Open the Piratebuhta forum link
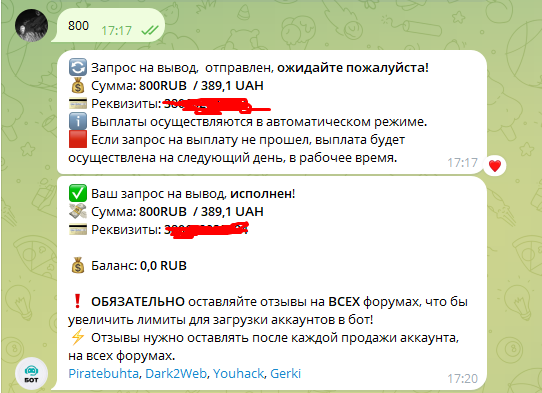The height and width of the screenshot is (393, 542). 103,374
